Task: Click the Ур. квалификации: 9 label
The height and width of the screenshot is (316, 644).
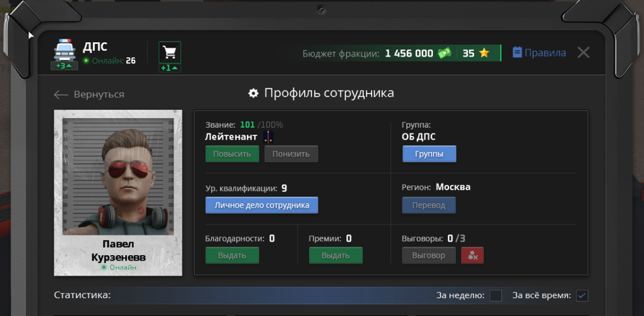Action: (246, 188)
